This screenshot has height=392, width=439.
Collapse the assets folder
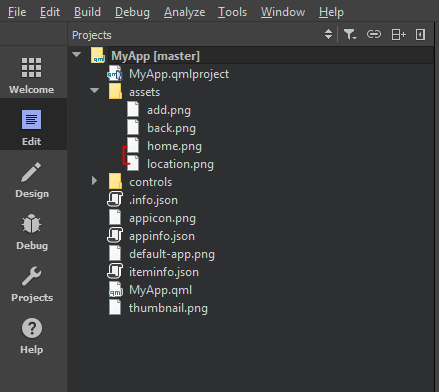95,91
